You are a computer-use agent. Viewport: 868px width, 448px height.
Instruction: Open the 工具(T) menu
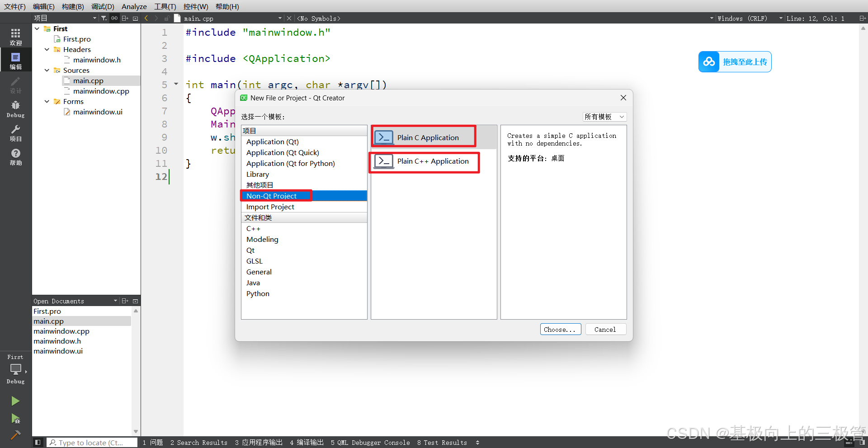click(x=165, y=6)
